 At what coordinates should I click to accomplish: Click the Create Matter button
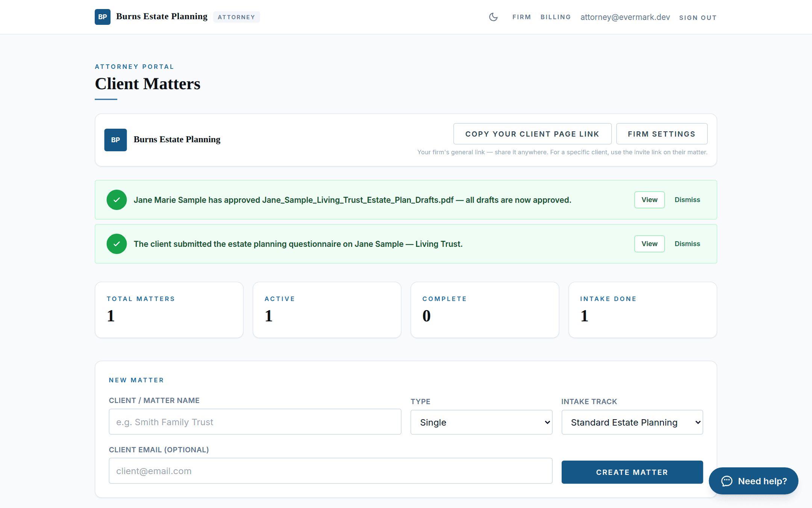632,472
